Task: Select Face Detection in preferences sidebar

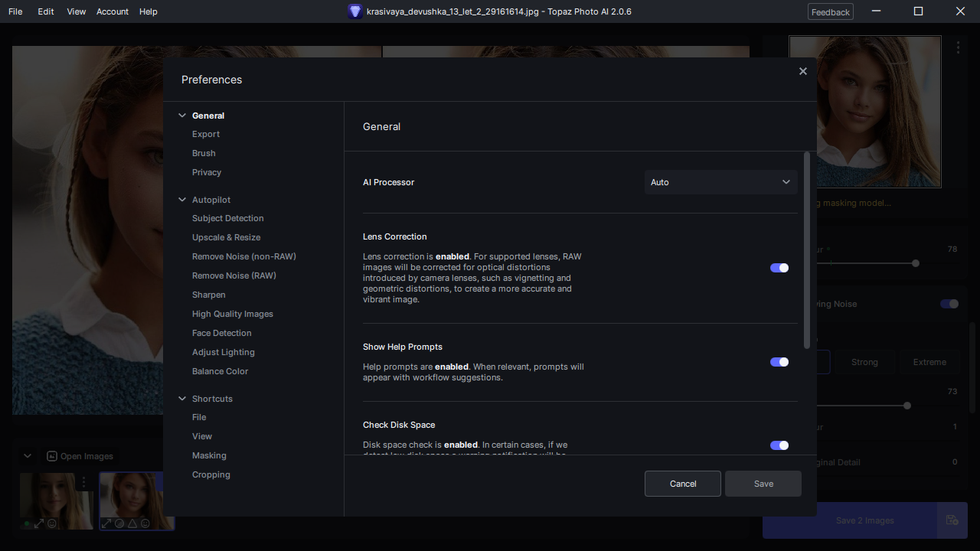Action: click(x=222, y=333)
